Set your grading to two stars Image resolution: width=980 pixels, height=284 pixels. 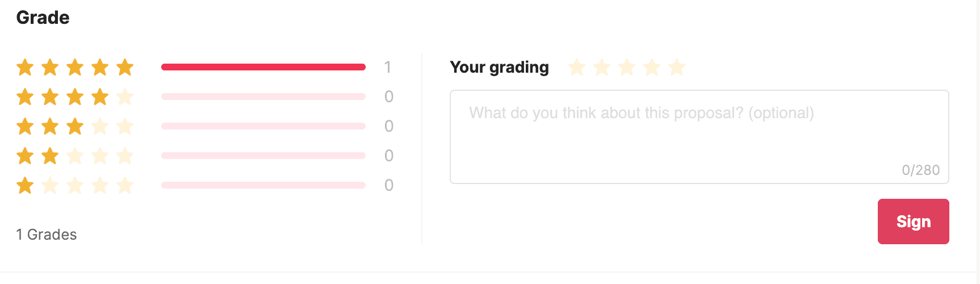[602, 68]
